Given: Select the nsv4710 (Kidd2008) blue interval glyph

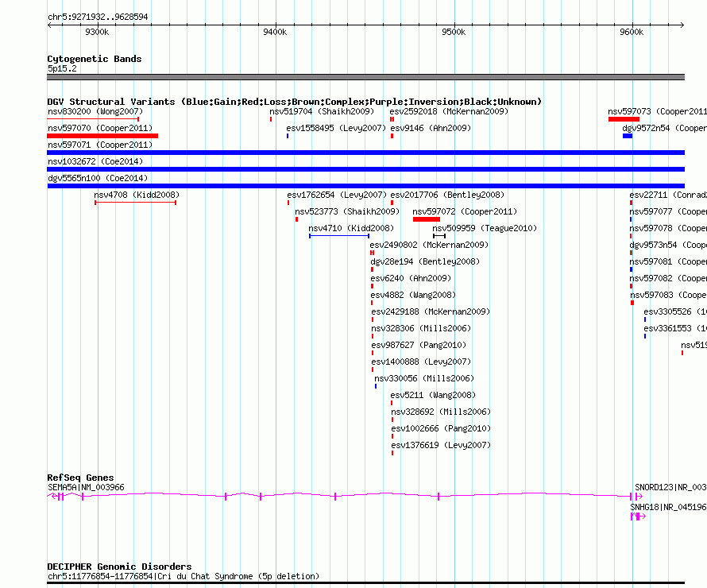Looking at the screenshot, I should pyautogui.click(x=339, y=236).
